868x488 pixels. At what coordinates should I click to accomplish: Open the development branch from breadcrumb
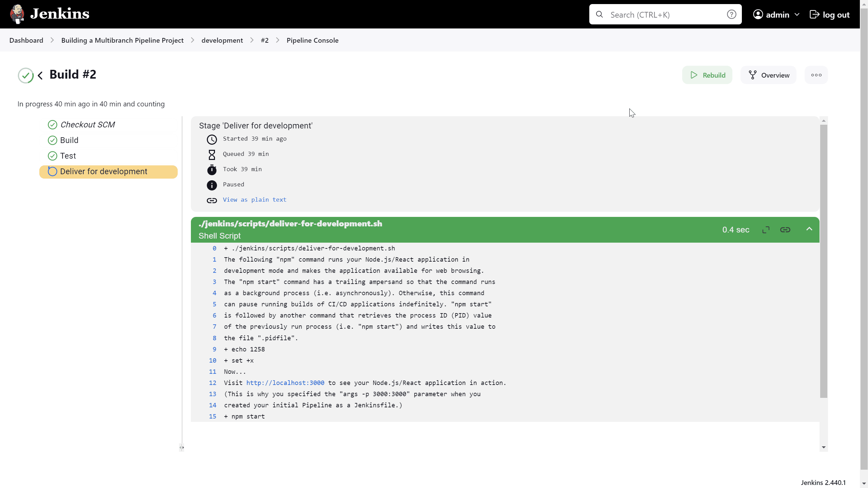pos(222,40)
